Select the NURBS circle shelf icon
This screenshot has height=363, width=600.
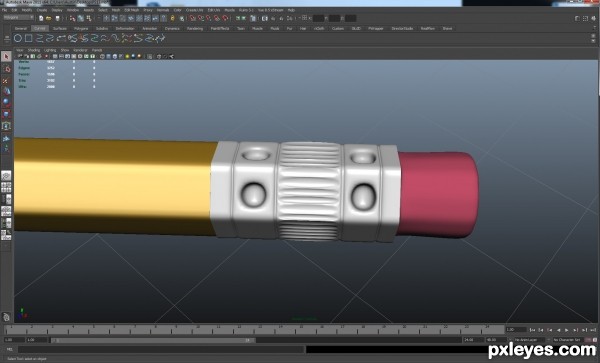point(18,38)
